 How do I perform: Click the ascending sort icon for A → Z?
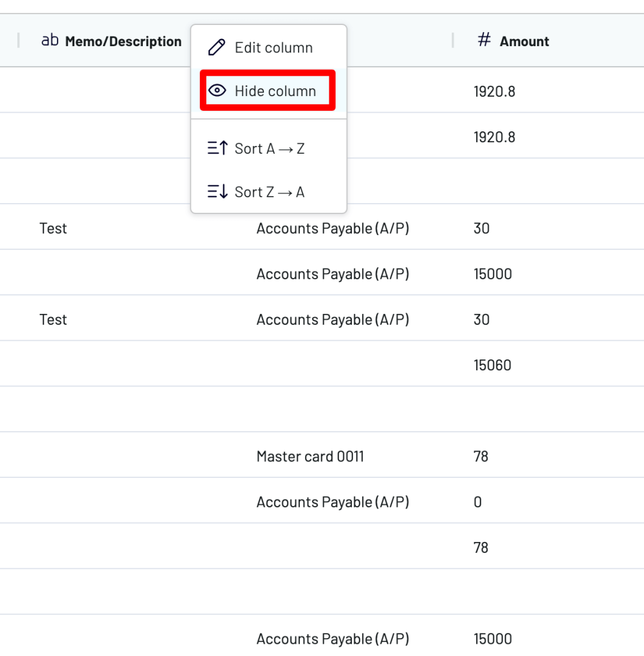[217, 149]
